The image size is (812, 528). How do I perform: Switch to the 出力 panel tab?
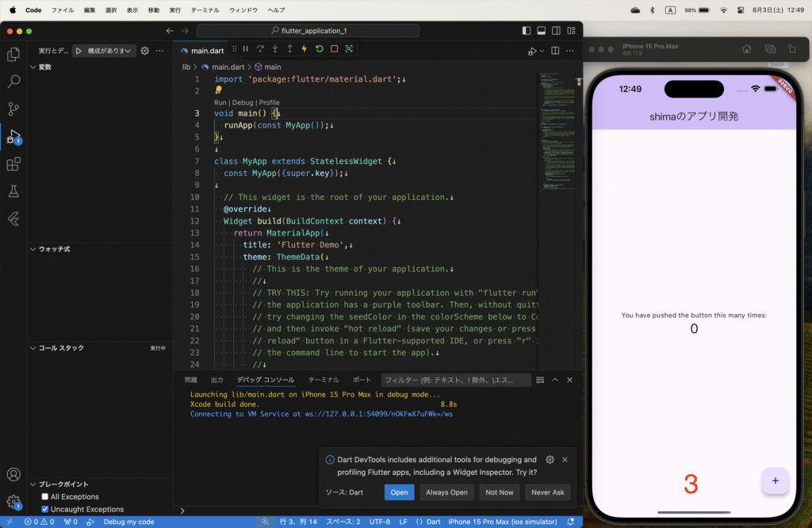tap(217, 380)
